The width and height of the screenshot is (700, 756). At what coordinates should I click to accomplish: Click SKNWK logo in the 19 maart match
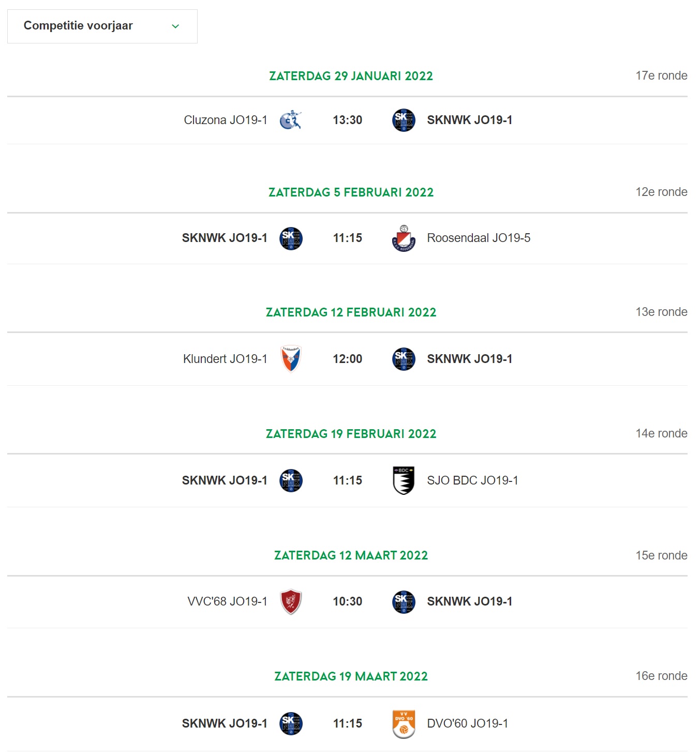coord(291,723)
